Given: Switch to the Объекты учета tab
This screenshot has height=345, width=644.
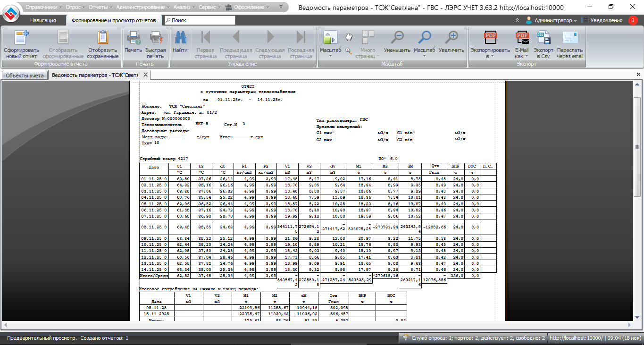Looking at the screenshot, I should coord(25,75).
